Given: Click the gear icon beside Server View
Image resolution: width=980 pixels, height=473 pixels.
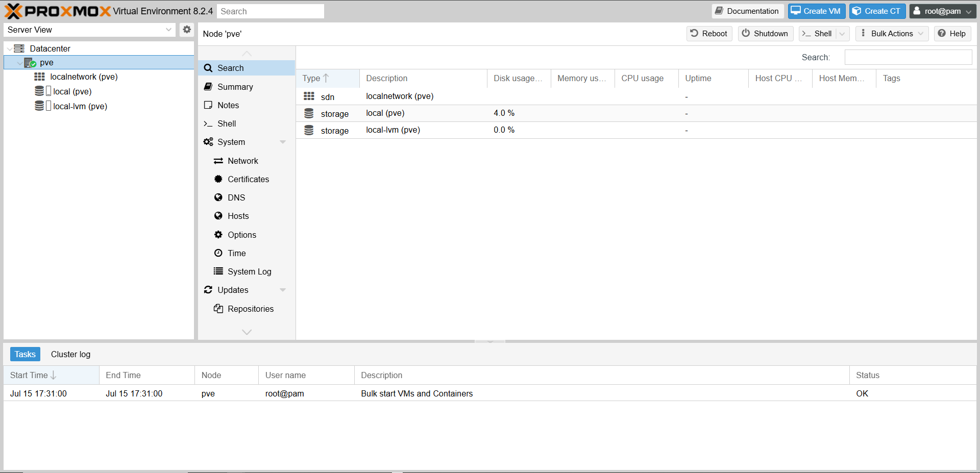Looking at the screenshot, I should [x=187, y=30].
